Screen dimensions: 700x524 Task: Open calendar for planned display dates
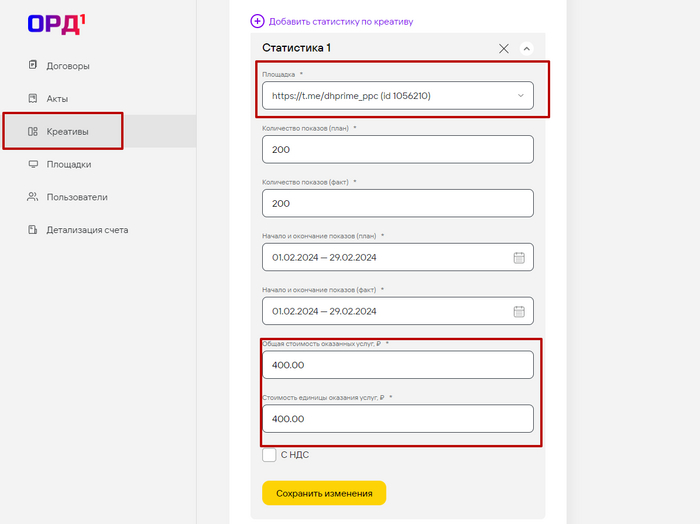(x=519, y=258)
